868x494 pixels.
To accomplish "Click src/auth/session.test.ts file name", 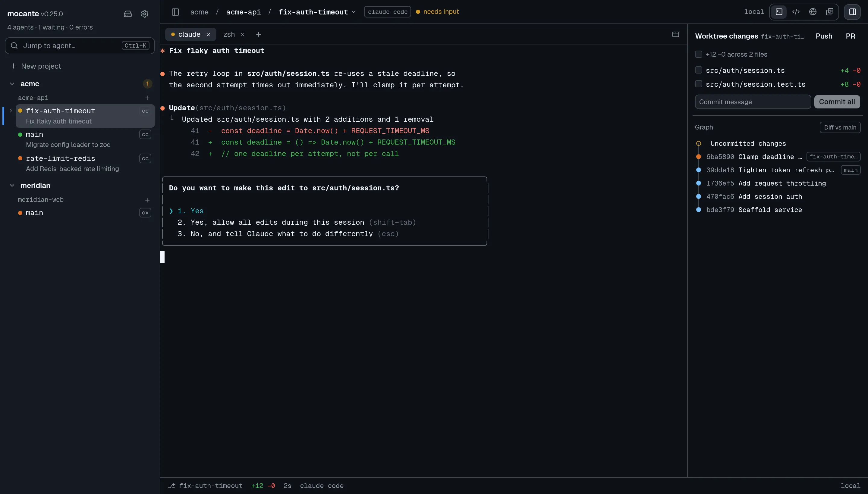I will pos(755,84).
